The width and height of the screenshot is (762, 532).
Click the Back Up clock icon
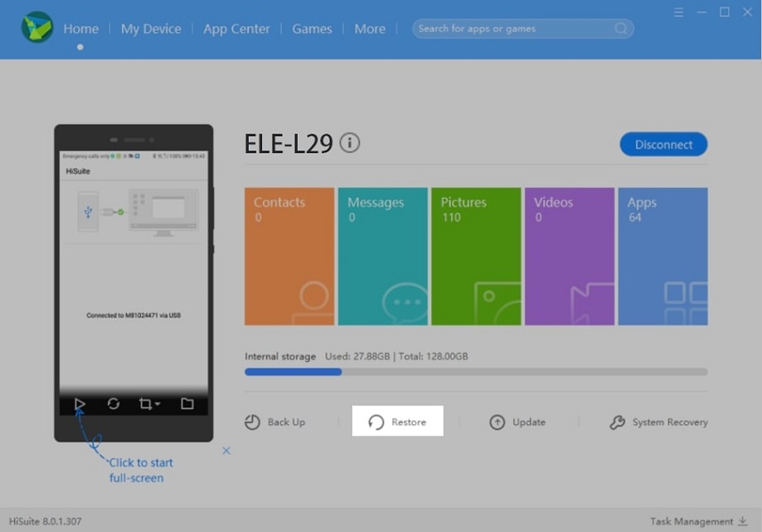[x=252, y=422]
